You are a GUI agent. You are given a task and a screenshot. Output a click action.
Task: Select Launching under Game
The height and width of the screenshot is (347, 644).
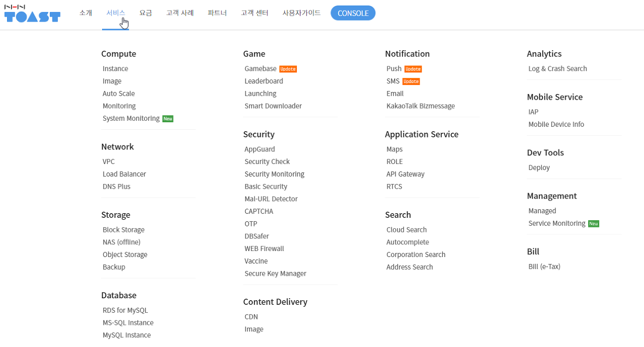click(260, 94)
